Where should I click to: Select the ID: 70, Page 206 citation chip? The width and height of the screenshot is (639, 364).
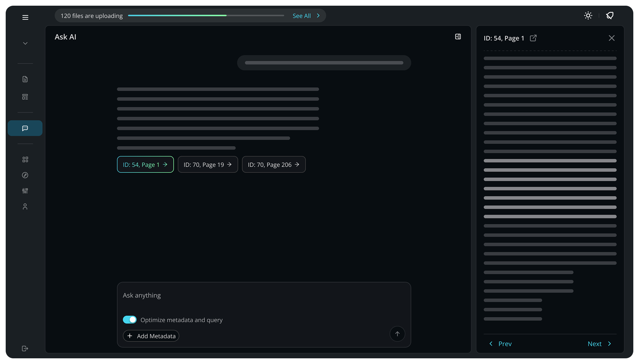click(x=274, y=164)
